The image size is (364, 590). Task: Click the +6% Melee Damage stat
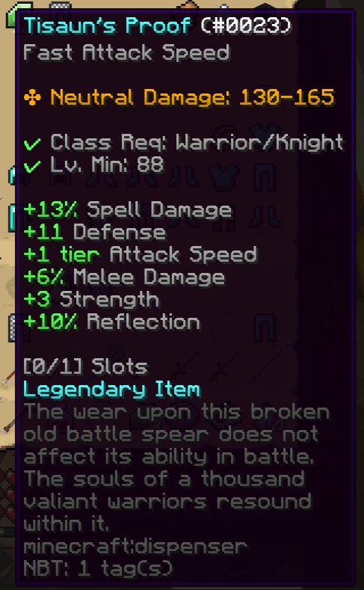[x=125, y=277]
